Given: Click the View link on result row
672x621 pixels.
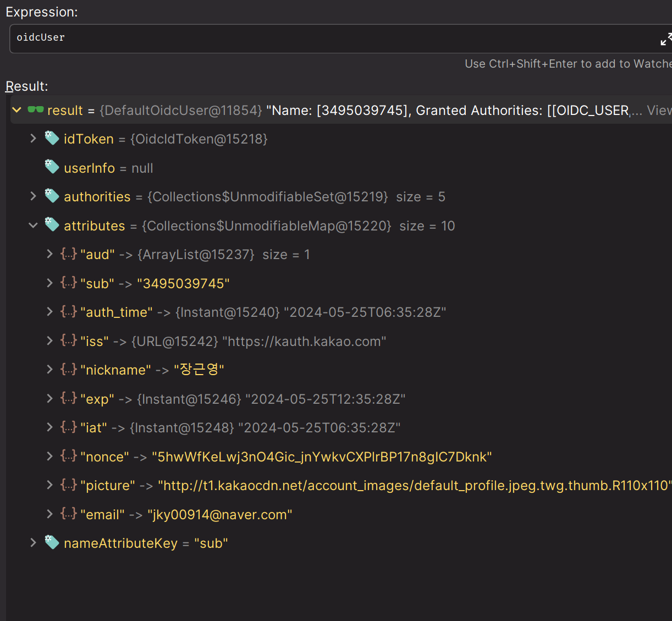Looking at the screenshot, I should point(659,111).
